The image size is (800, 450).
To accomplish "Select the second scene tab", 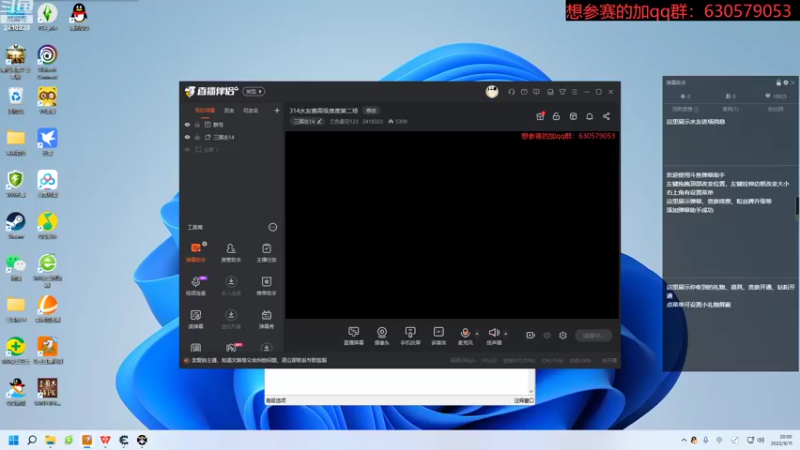I will coord(229,110).
